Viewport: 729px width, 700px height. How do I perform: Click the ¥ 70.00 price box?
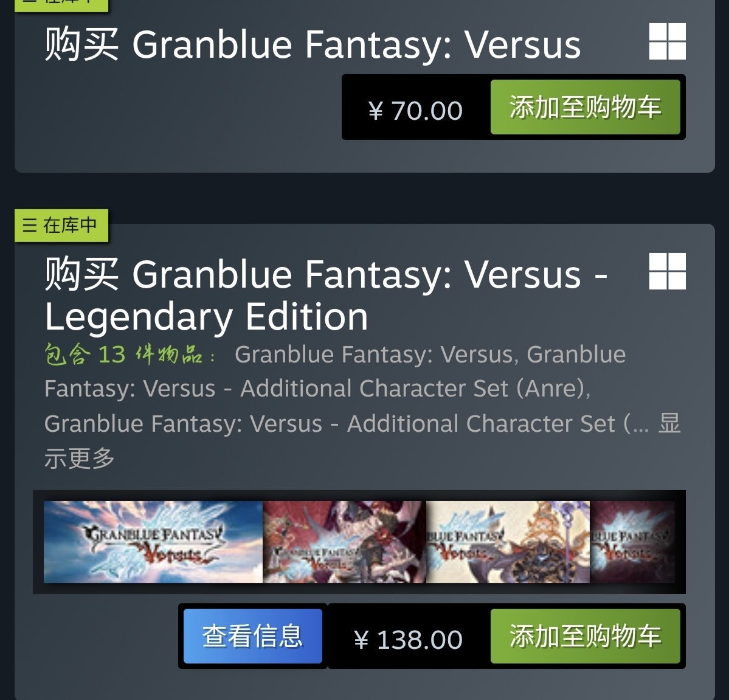tap(416, 111)
